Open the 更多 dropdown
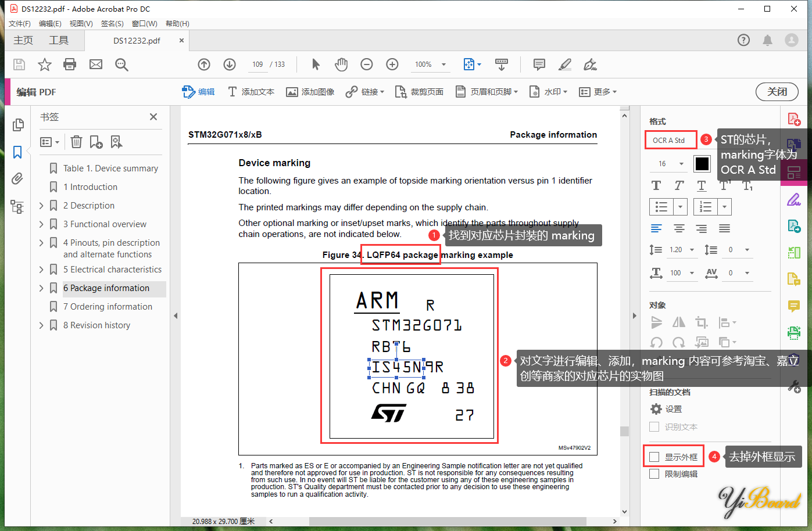Viewport: 812px width, 531px height. point(598,92)
